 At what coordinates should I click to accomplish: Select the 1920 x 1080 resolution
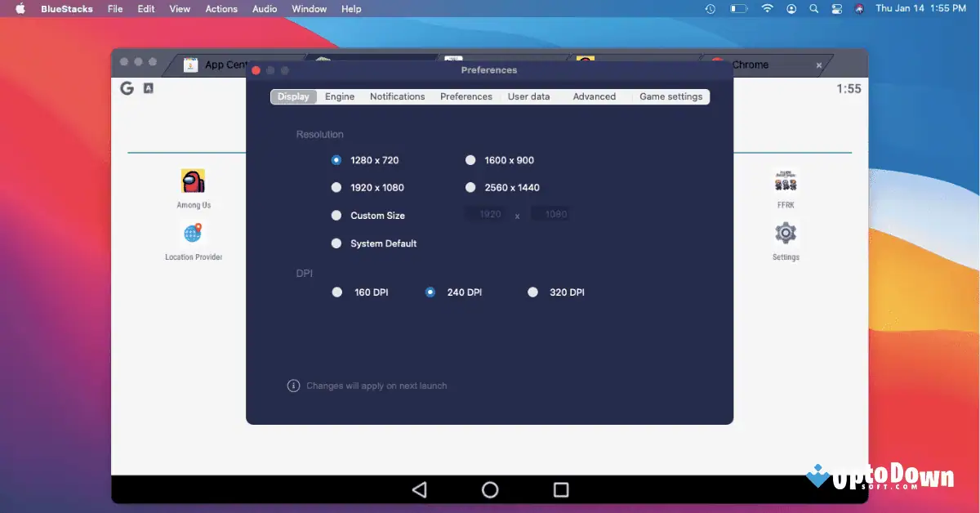coord(336,187)
